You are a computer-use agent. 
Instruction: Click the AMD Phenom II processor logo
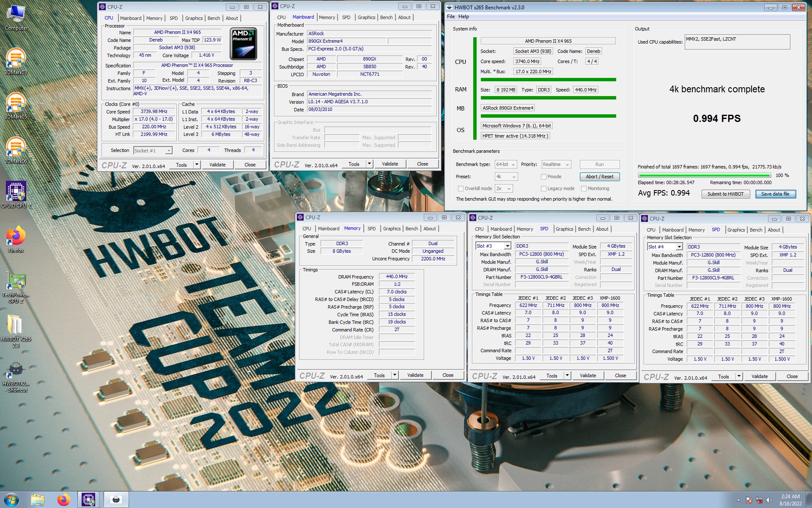coord(244,44)
